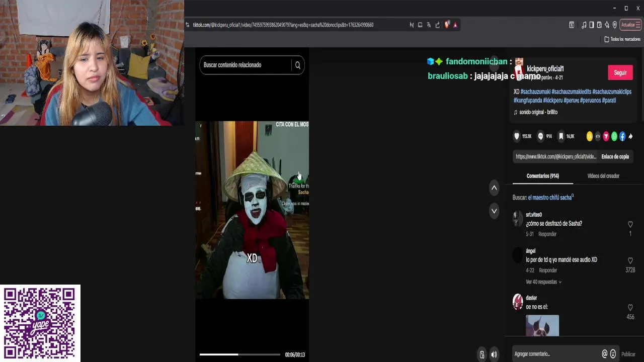Click the Brave Rewards triangle icon
644x362 pixels.
(455, 25)
